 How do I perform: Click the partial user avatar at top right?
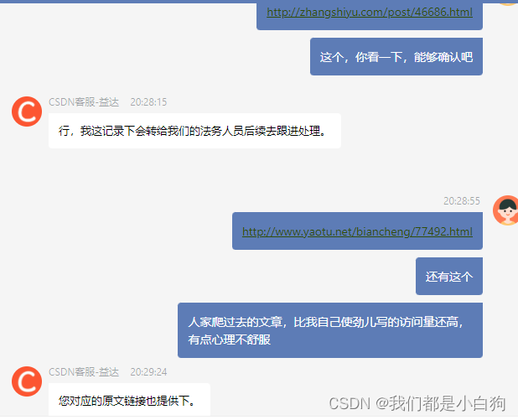[507, 3]
